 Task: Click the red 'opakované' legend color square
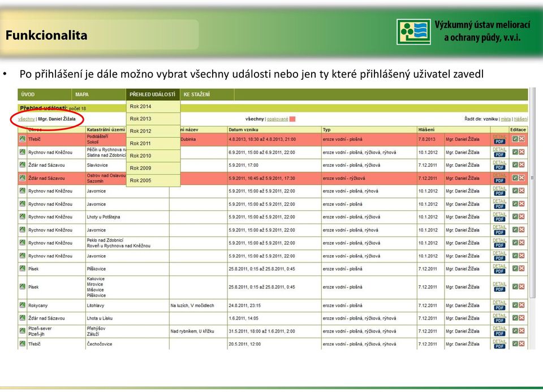(x=292, y=119)
